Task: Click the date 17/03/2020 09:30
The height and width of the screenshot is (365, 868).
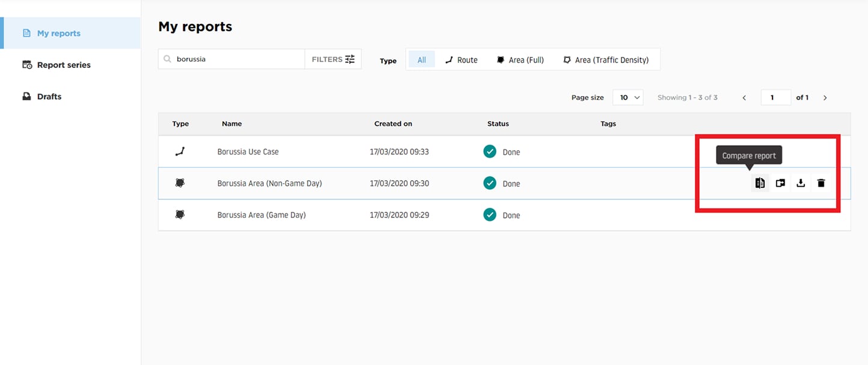Action: tap(399, 183)
